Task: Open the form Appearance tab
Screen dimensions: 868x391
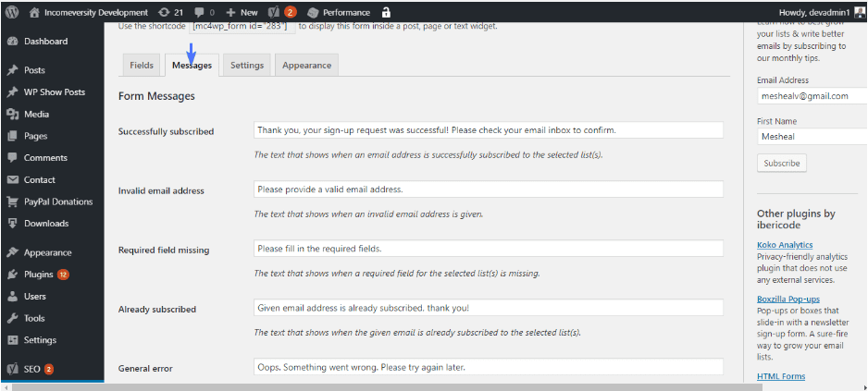Action: 306,66
